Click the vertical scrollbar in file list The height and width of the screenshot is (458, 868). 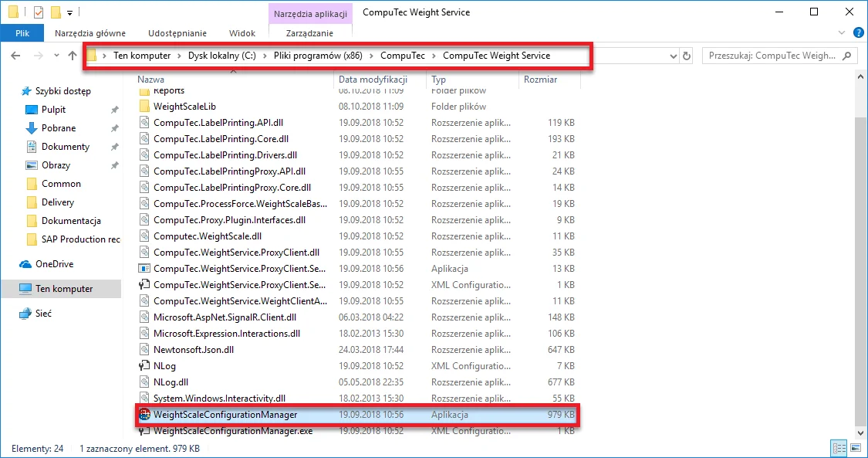point(860,270)
